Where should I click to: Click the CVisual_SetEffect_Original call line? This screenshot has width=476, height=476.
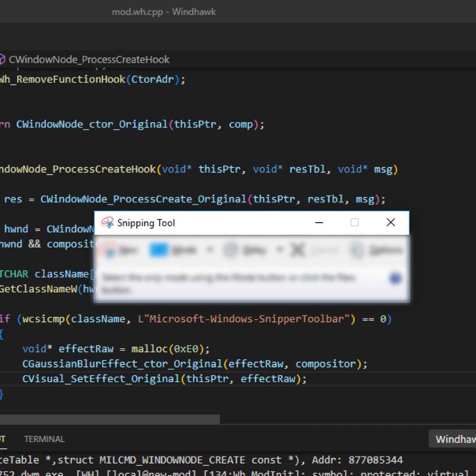pyautogui.click(x=164, y=378)
